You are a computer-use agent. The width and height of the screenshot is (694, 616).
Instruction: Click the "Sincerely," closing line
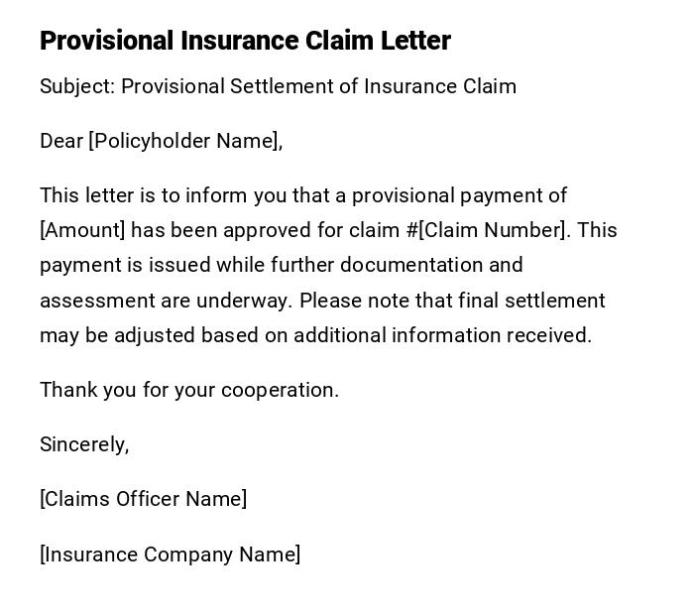point(84,444)
